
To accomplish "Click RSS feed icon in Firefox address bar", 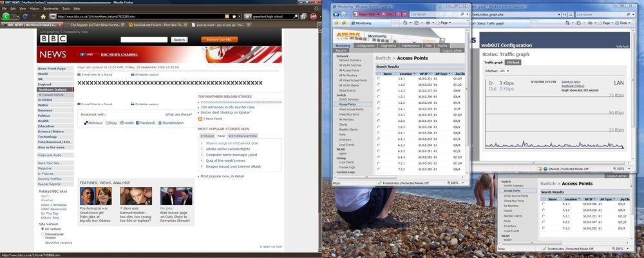I will click(x=227, y=17).
